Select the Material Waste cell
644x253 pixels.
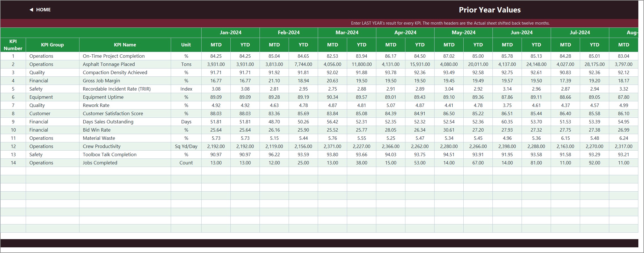click(125, 138)
